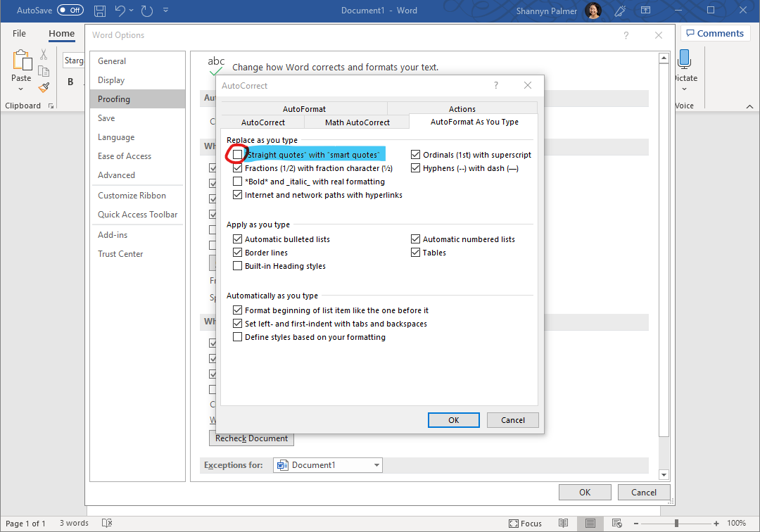Select Proofing category
760x532 pixels.
pos(138,99)
